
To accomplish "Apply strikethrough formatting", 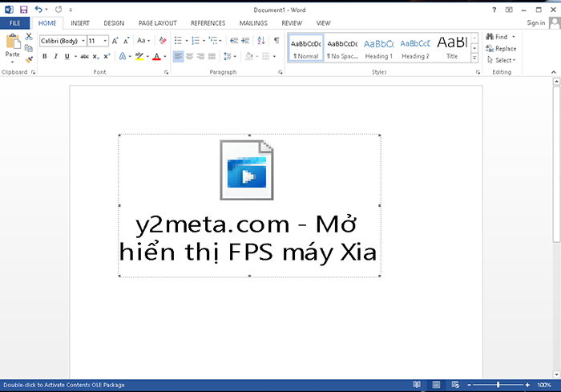I will (x=84, y=56).
